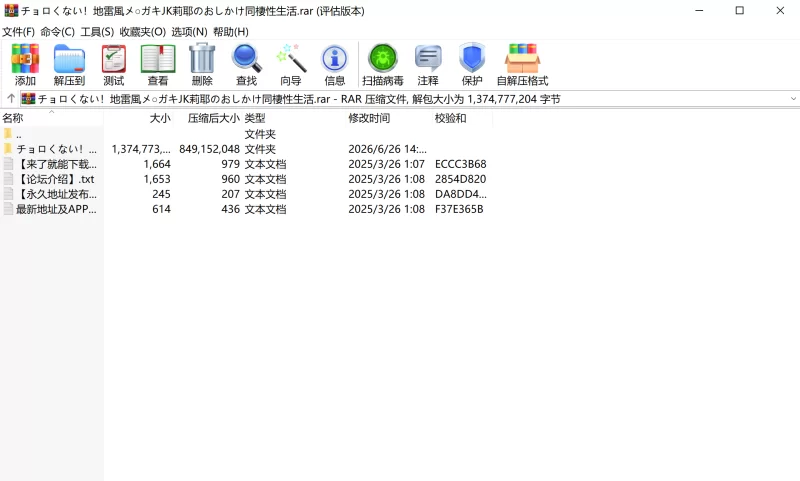This screenshot has width=800, height=481.
Task: Click packed size 849,152,048
Action: click(209, 149)
